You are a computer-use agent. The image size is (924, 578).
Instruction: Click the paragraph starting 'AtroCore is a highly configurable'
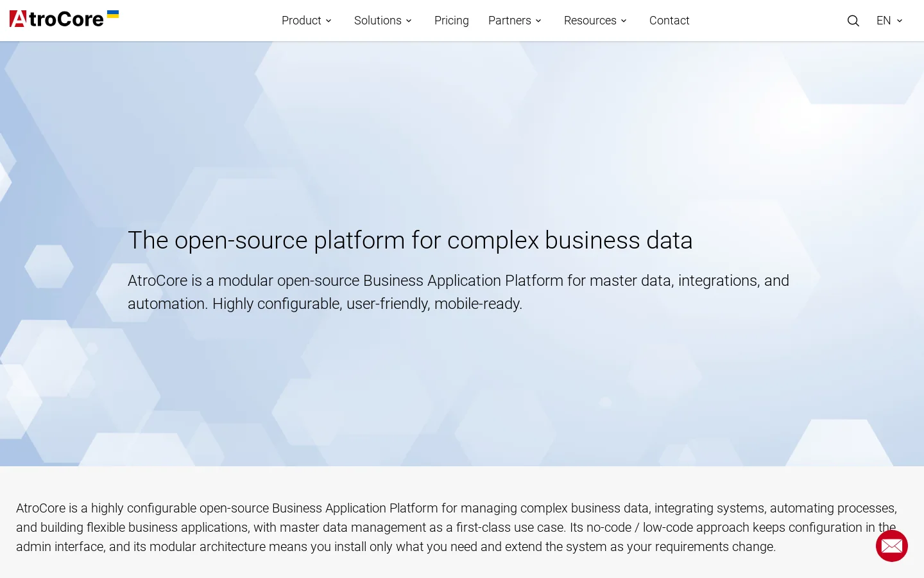pos(456,527)
